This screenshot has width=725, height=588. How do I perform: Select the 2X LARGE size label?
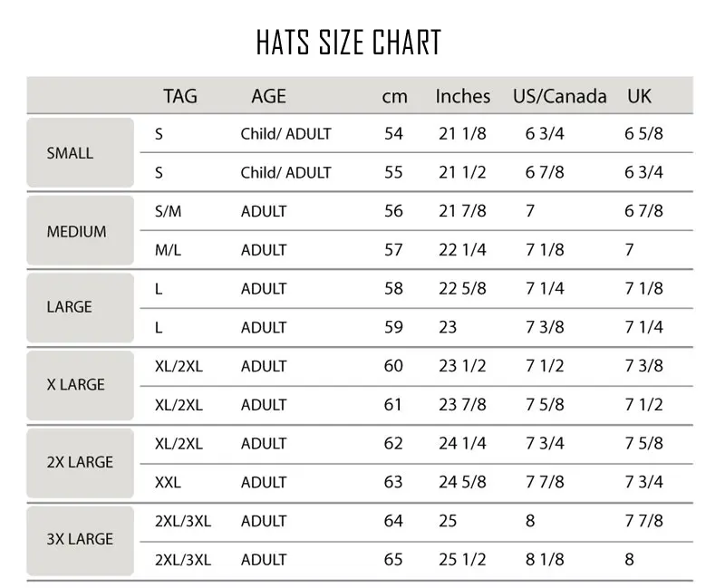tap(80, 462)
